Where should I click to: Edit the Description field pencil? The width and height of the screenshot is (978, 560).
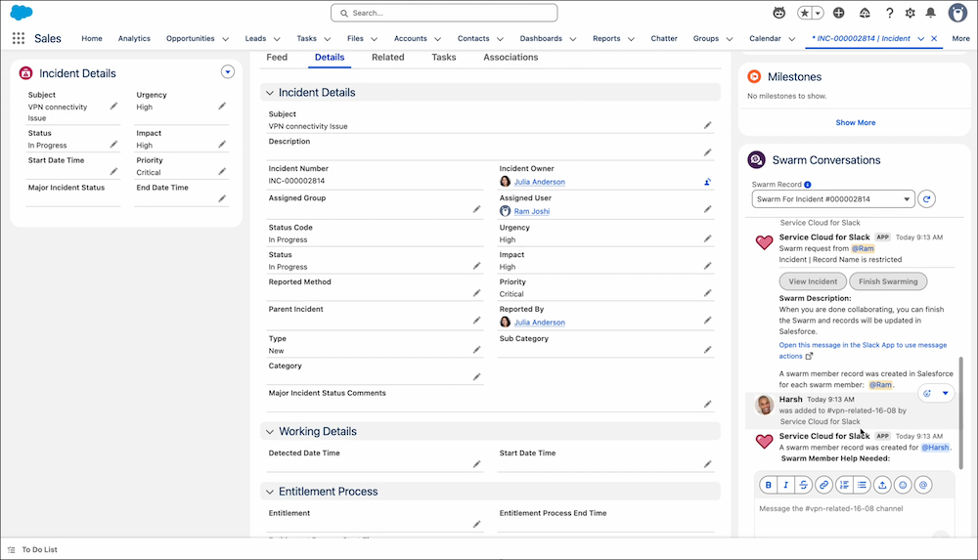tap(708, 152)
